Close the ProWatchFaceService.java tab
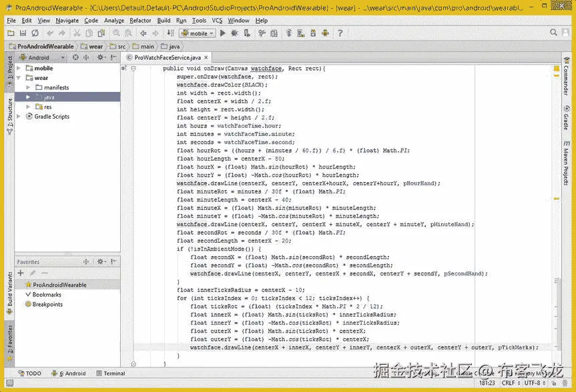Viewport: 576px width, 392px height. pyautogui.click(x=206, y=57)
